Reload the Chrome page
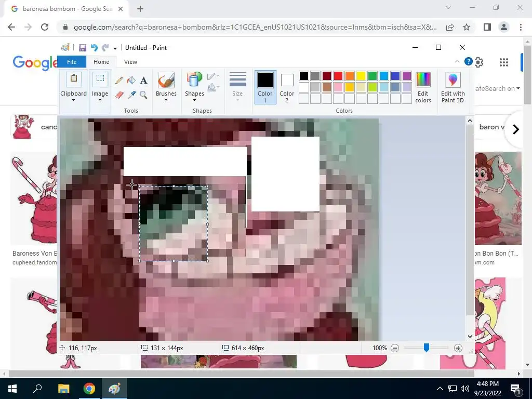The image size is (532, 399). click(x=45, y=27)
